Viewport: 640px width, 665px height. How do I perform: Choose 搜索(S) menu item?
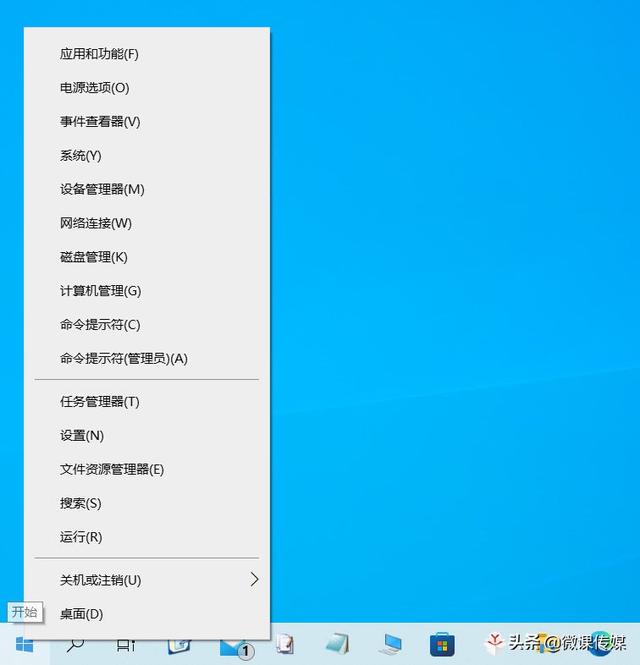(147, 503)
